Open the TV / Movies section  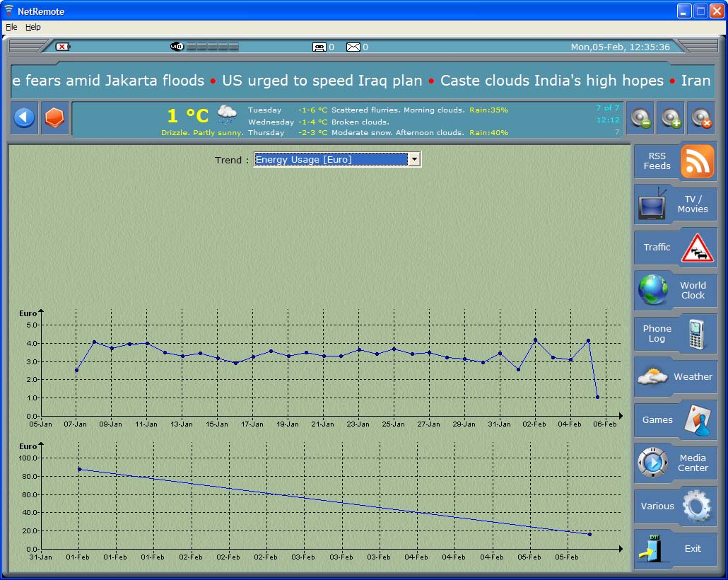click(675, 204)
